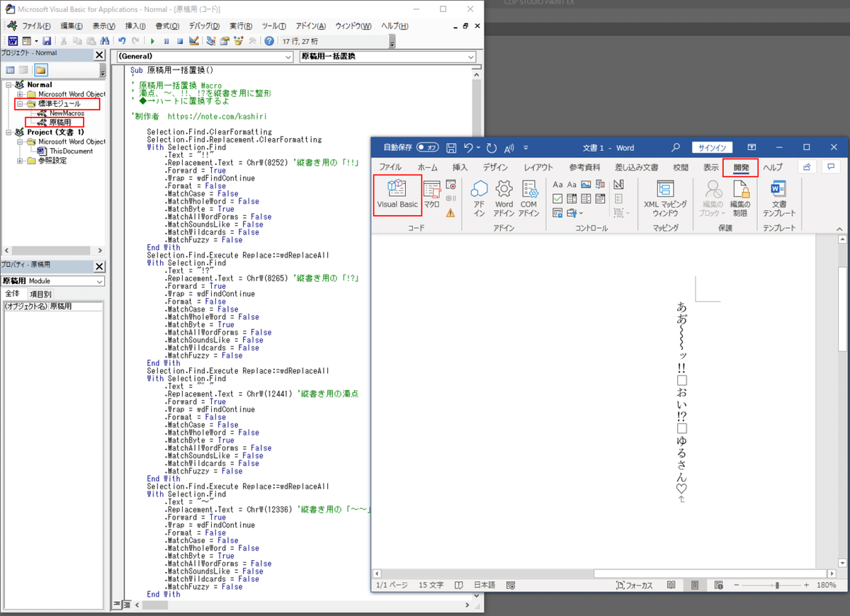Insert Check Box content control icon
The height and width of the screenshot is (616, 850).
558,199
